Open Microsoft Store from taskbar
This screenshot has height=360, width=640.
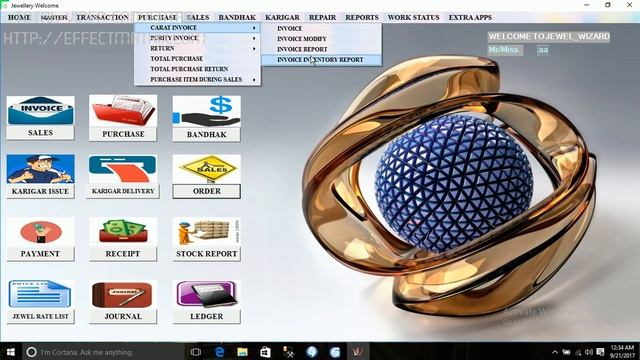pyautogui.click(x=265, y=352)
